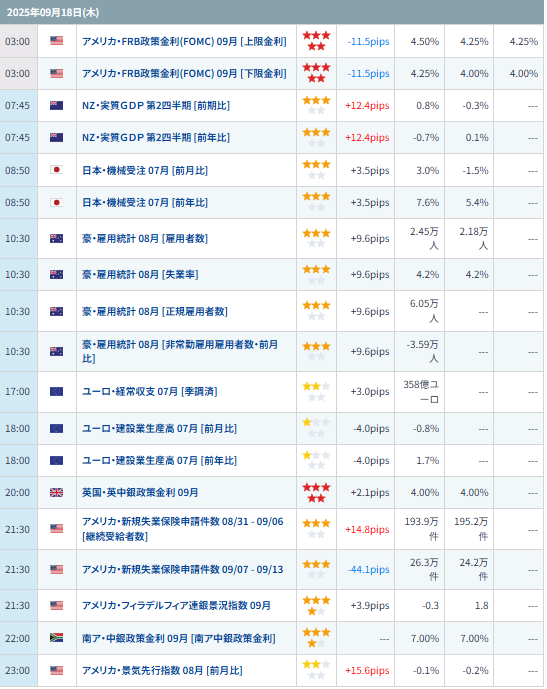Open NZ・実質GDP 第2四半期 [前年比] link
Screen dimensions: 547x689
pyautogui.click(x=156, y=138)
